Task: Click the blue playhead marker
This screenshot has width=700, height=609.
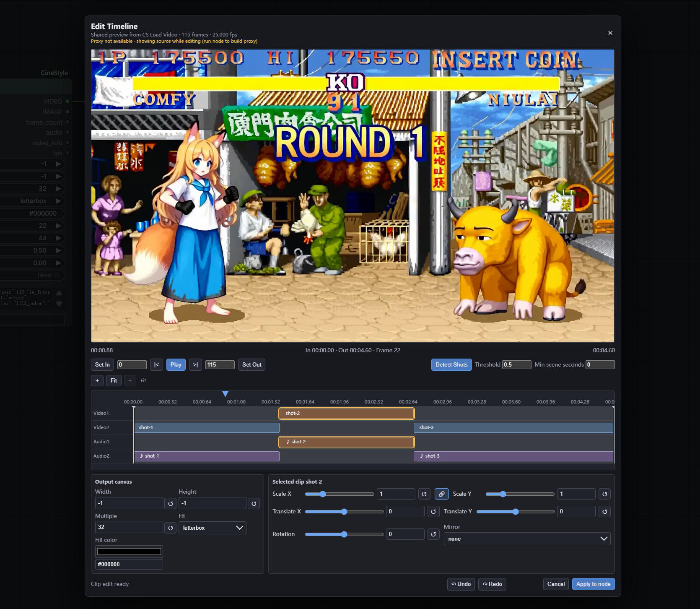Action: point(225,394)
